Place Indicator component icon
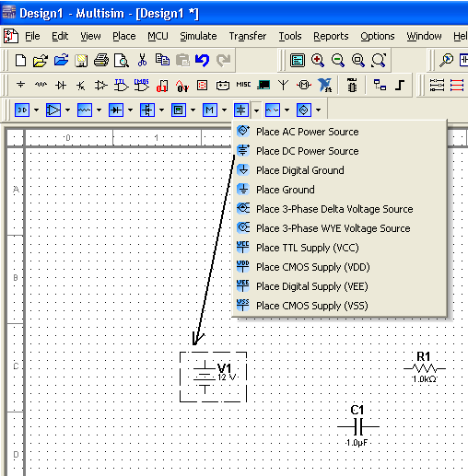This screenshot has height=476, width=468. 202,85
